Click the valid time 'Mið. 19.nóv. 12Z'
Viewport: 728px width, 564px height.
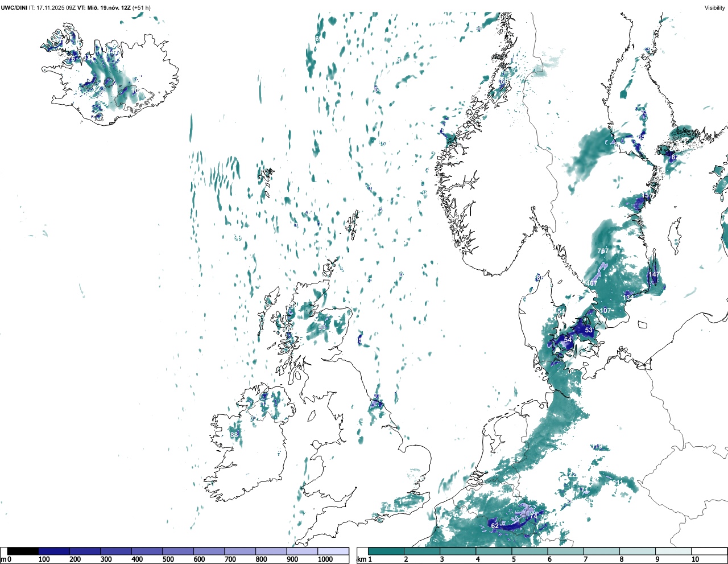[109, 7]
